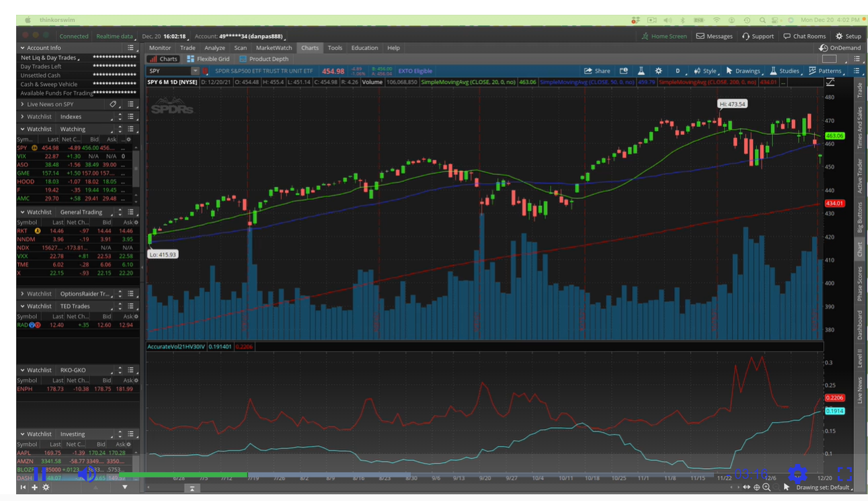Open the Drawing set: Default selector
868x501 pixels.
pos(824,487)
